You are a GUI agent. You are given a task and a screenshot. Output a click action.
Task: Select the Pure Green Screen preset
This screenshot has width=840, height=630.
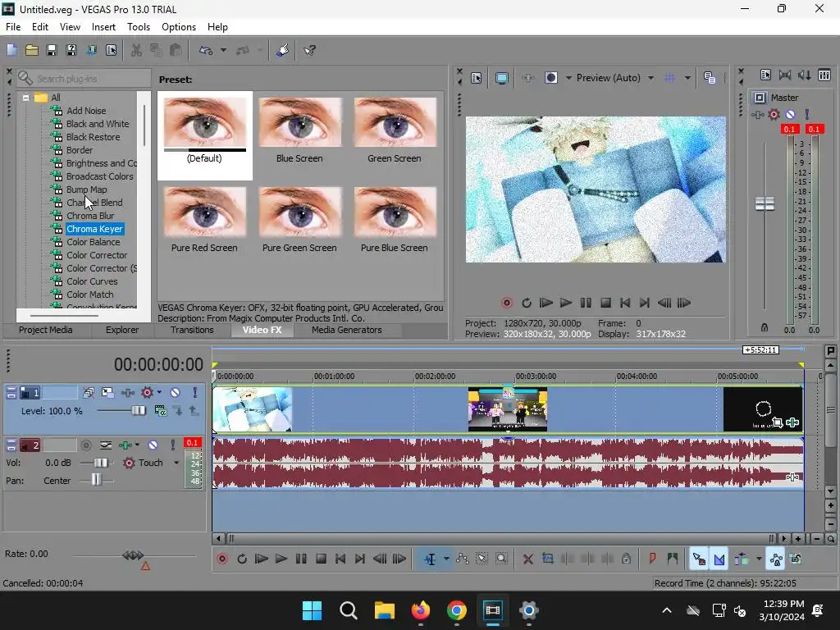(x=299, y=220)
